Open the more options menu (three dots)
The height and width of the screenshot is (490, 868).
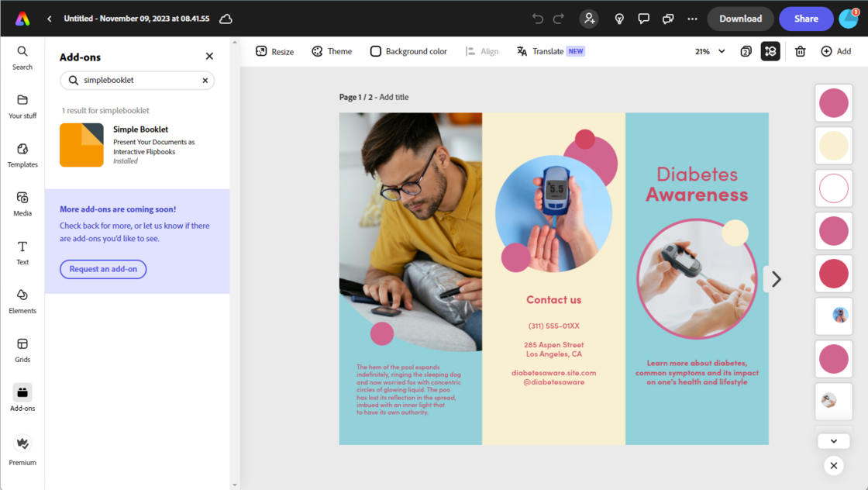tap(692, 19)
